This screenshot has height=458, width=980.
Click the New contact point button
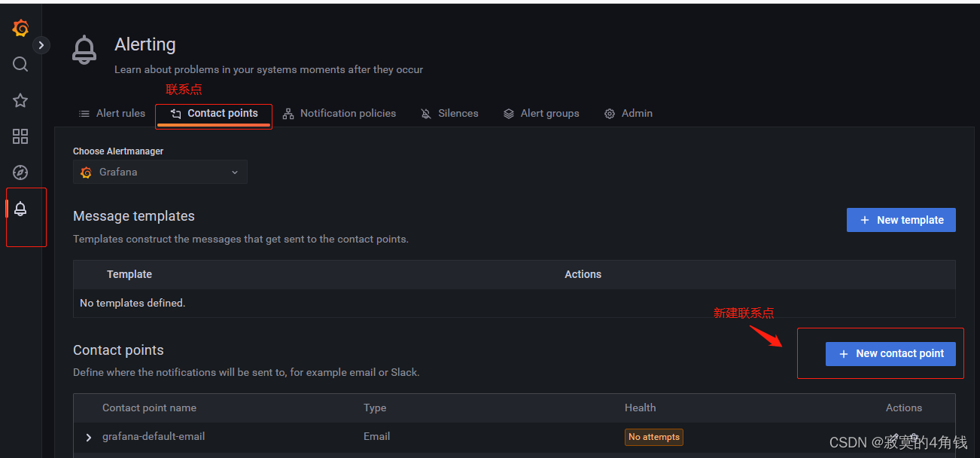click(x=890, y=353)
